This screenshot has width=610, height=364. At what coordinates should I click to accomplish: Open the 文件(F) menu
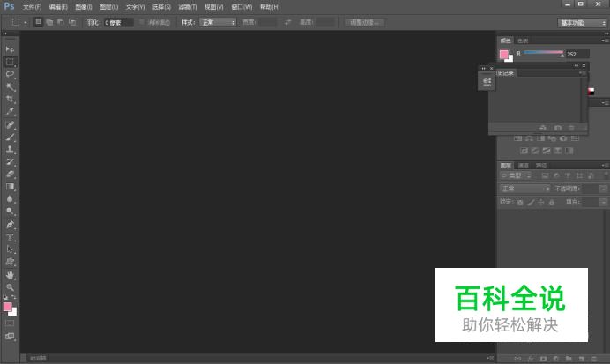point(32,7)
